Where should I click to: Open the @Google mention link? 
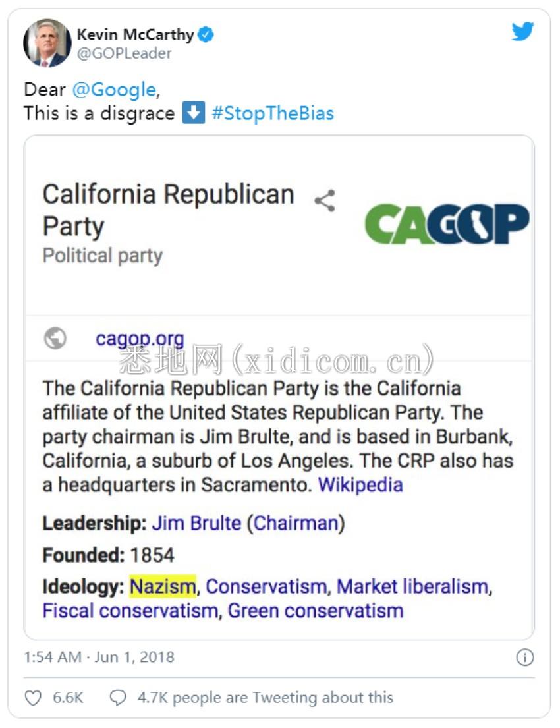(x=114, y=90)
